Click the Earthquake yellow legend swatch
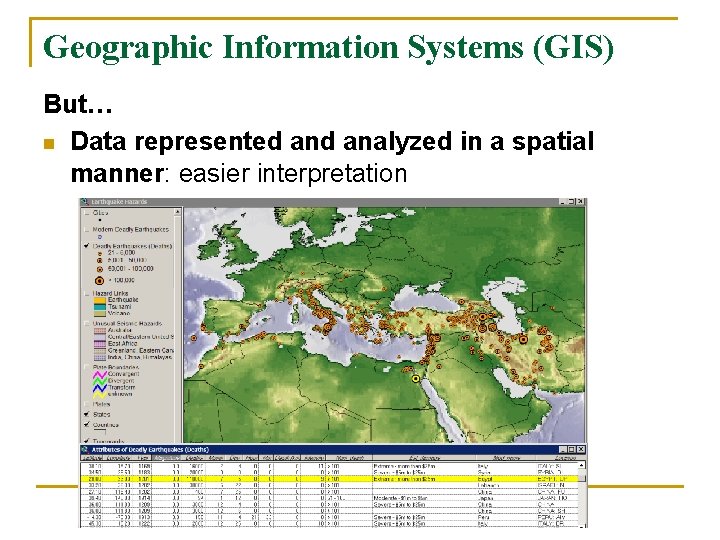The height and width of the screenshot is (540, 720). [x=100, y=300]
